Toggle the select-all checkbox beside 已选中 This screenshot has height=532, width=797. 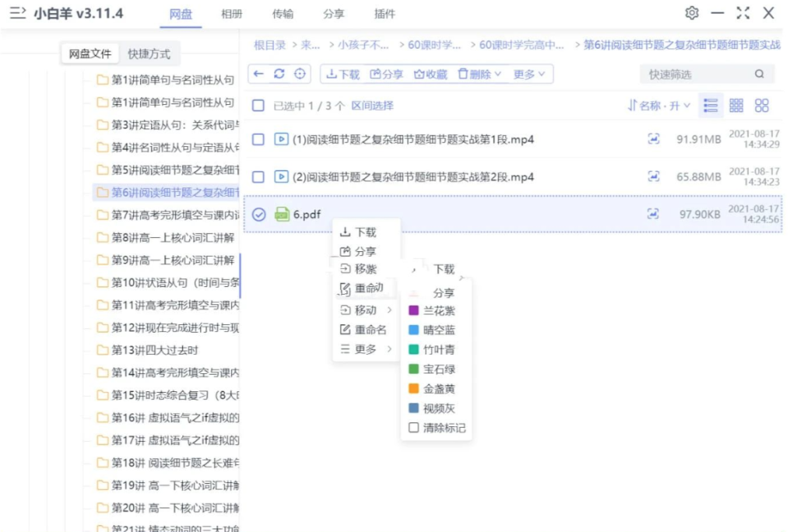tap(258, 105)
